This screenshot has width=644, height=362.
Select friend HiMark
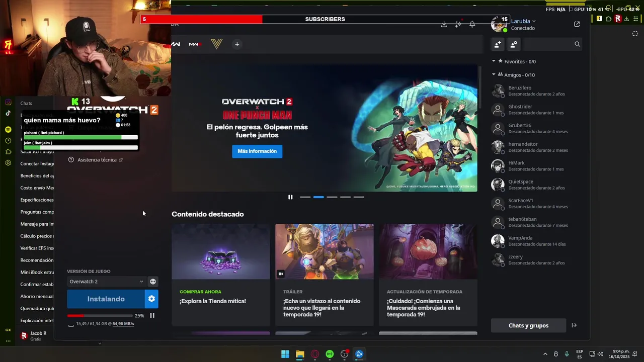[536, 166]
